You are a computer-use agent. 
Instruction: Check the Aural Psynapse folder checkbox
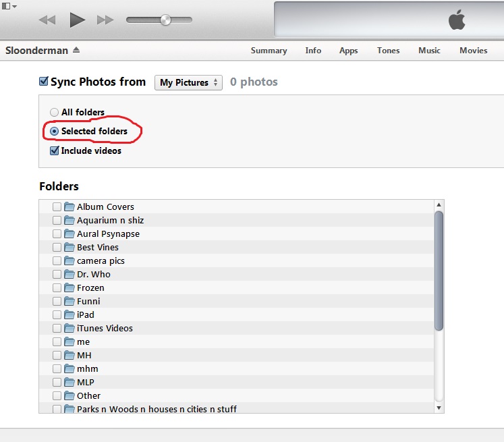click(x=57, y=233)
